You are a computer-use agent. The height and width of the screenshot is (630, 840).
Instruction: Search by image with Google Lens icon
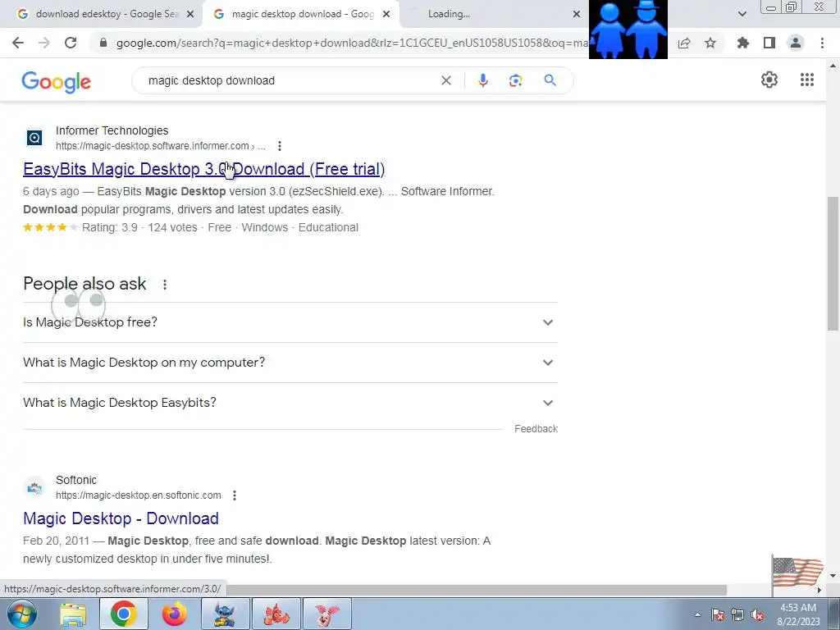(x=515, y=80)
